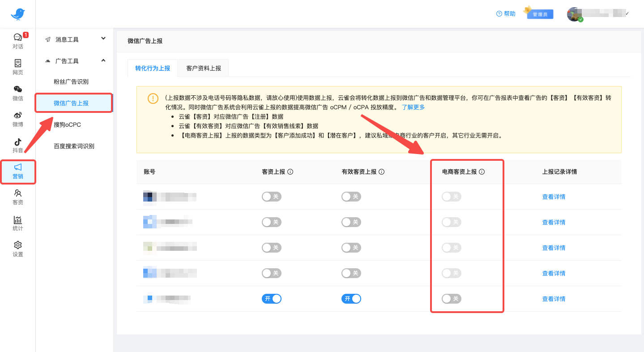
Task: Switch to the 客户资料上报 tab
Action: (x=204, y=68)
